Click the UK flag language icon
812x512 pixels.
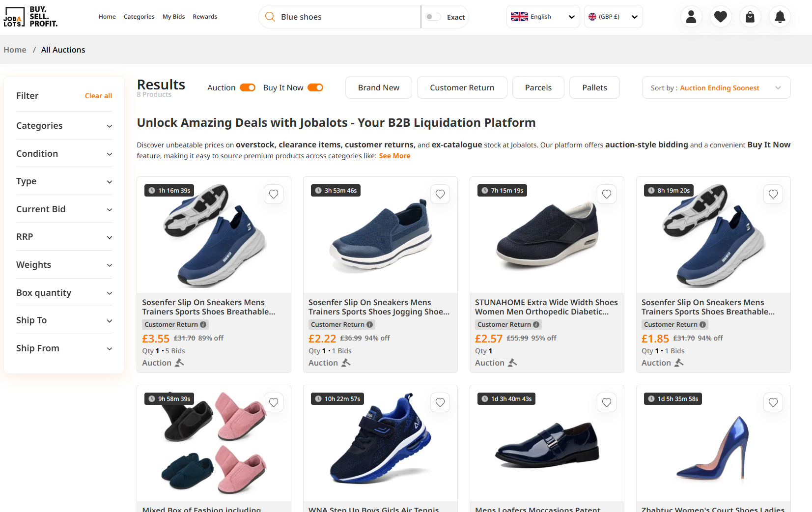tap(519, 17)
